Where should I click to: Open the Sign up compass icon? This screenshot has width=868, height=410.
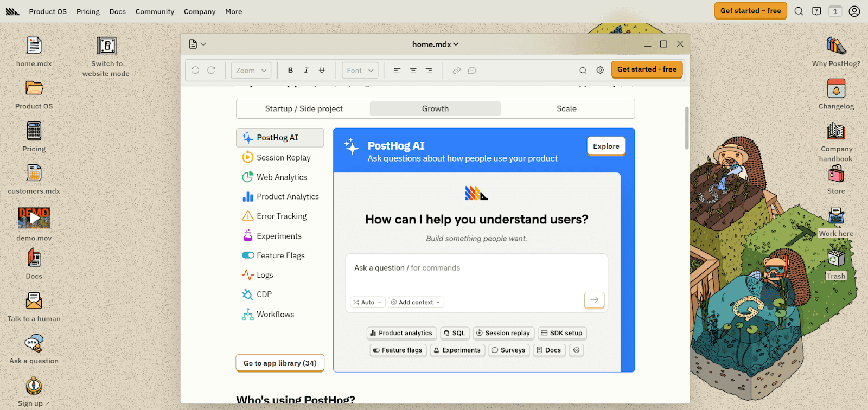click(x=34, y=386)
